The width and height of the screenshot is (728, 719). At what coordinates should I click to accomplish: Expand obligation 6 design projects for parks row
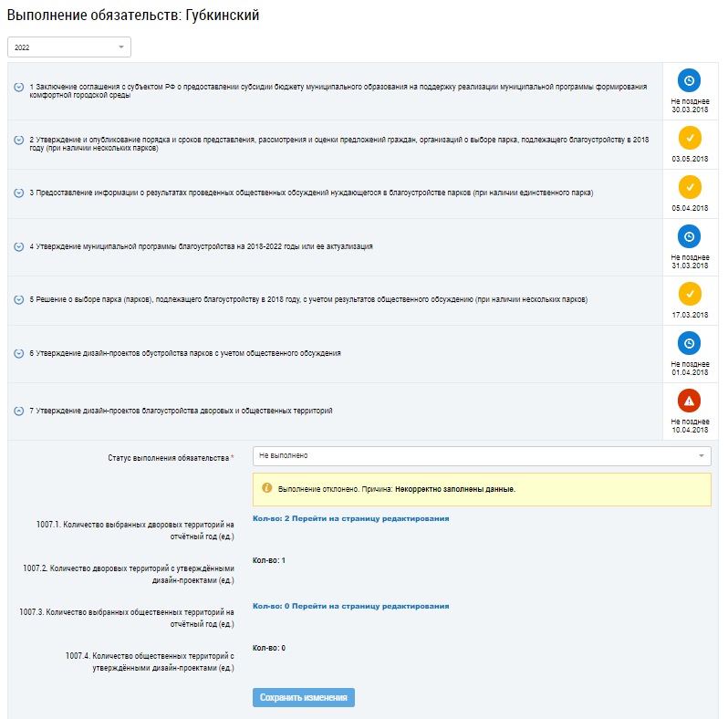click(x=18, y=353)
